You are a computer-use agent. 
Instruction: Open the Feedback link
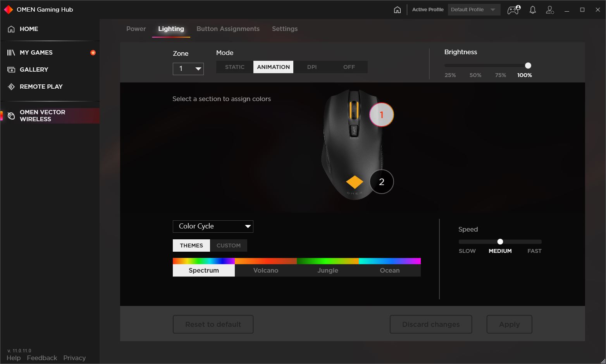pos(42,358)
